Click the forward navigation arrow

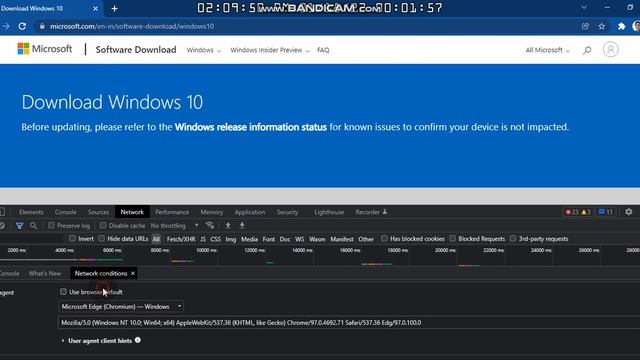(x=6, y=26)
